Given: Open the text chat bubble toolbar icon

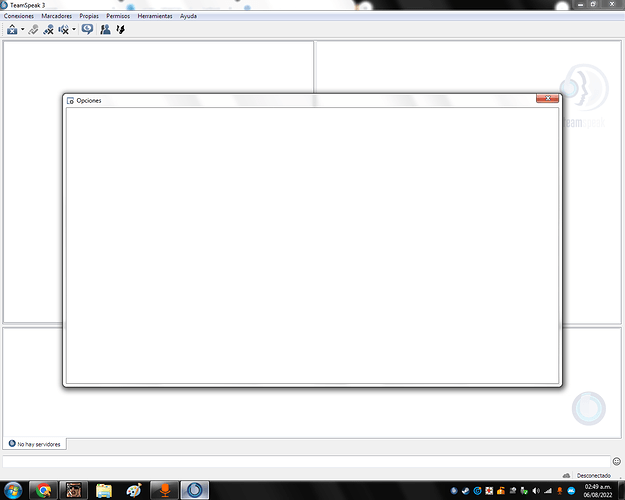Looking at the screenshot, I should (x=87, y=30).
